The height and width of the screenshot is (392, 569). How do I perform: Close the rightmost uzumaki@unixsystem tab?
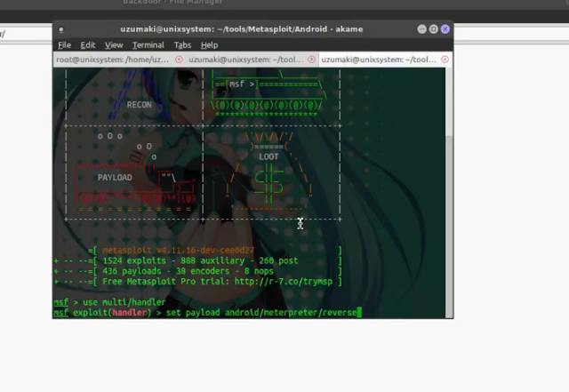tap(445, 60)
